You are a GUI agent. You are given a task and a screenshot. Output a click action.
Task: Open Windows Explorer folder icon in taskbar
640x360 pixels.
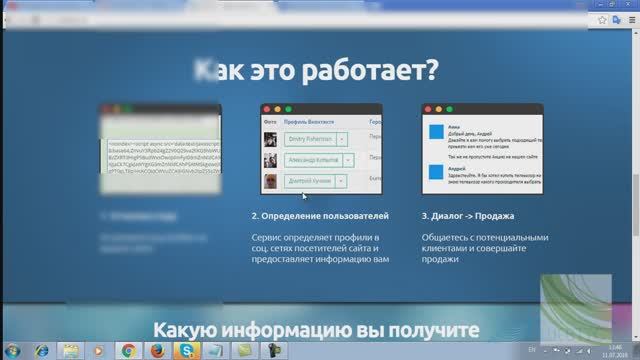tap(71, 351)
